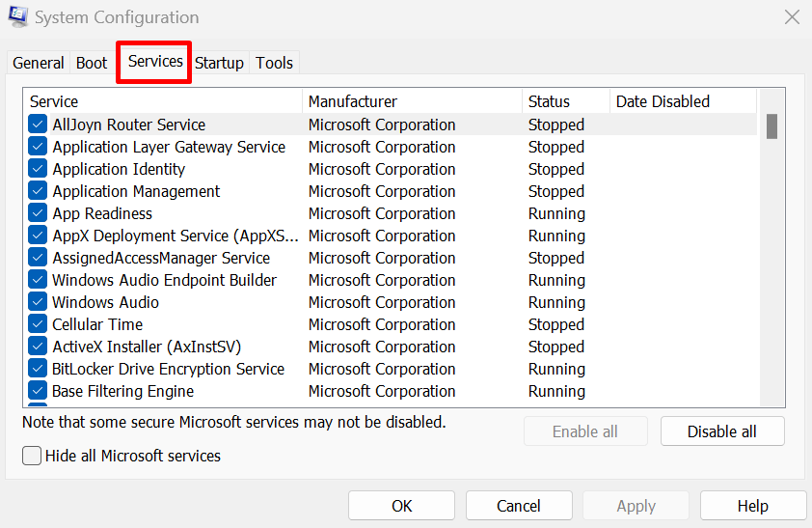Open the Boot tab
Viewport: 812px width, 528px height.
coord(92,63)
